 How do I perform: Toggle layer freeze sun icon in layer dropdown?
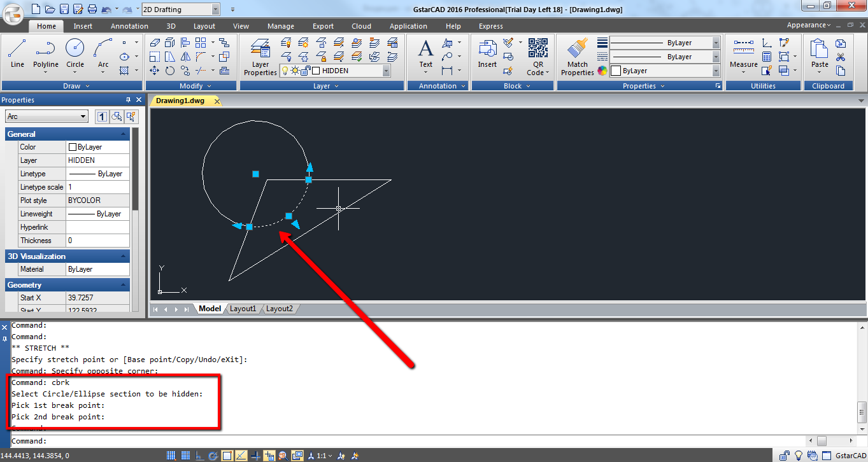pos(295,71)
